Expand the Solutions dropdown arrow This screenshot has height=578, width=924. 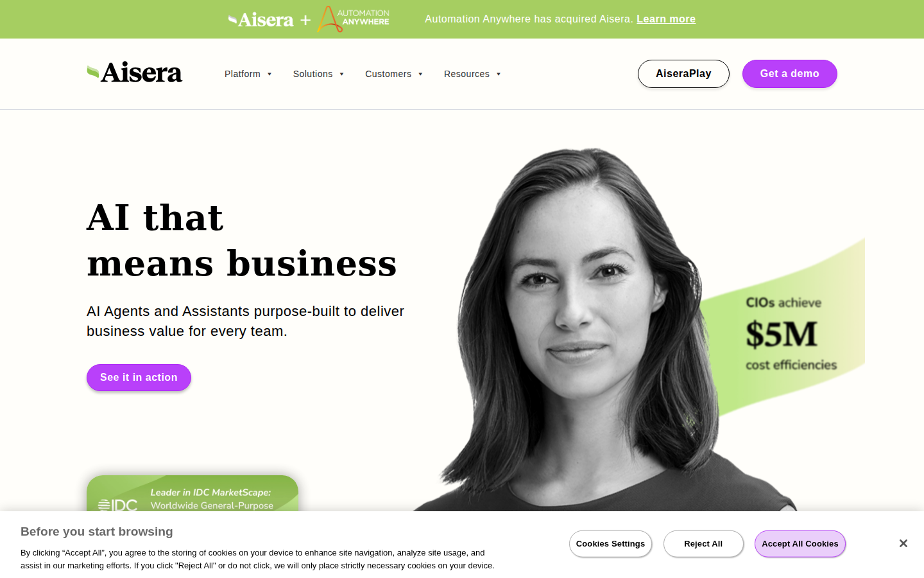341,74
